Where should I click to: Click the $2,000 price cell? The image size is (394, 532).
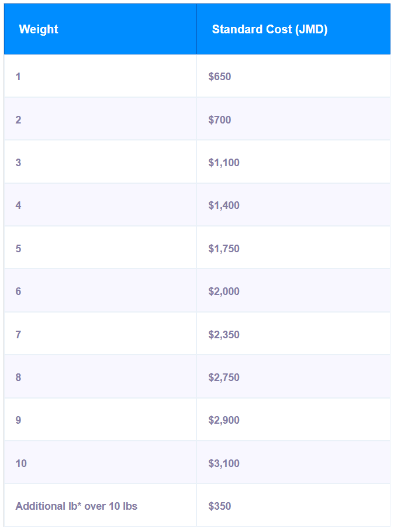coord(224,291)
